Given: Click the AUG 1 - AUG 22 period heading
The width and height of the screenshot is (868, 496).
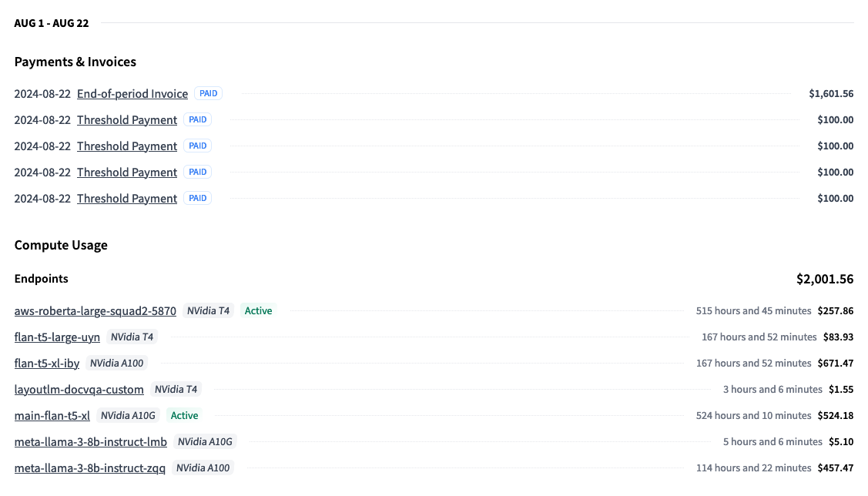Looking at the screenshot, I should point(52,23).
